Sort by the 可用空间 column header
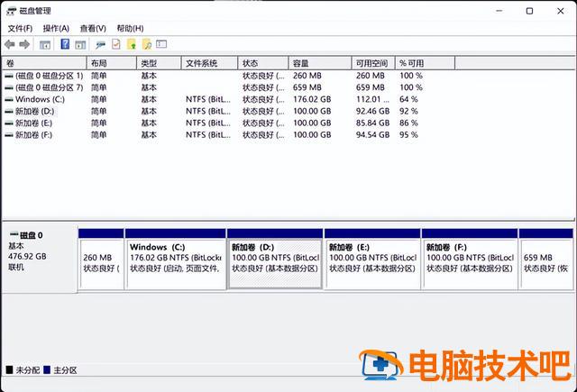The height and width of the screenshot is (392, 577). coord(373,63)
